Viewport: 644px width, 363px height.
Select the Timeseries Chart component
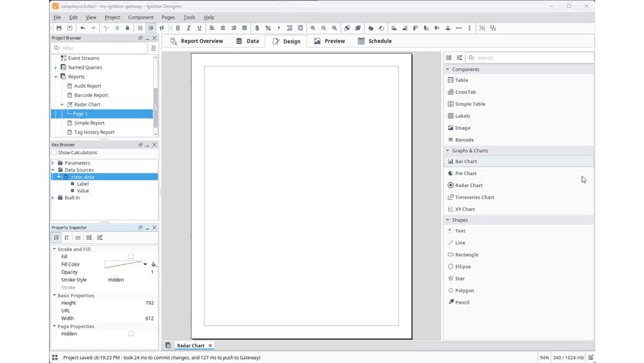[x=471, y=197]
